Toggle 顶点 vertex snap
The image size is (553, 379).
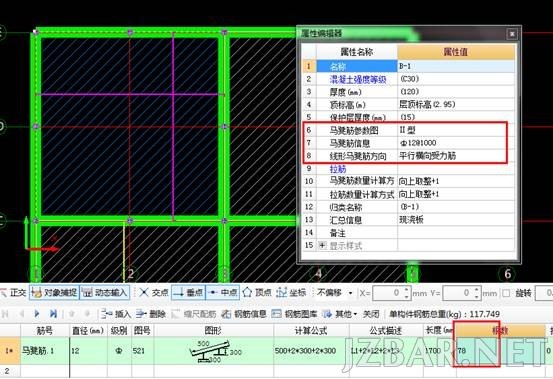click(257, 293)
